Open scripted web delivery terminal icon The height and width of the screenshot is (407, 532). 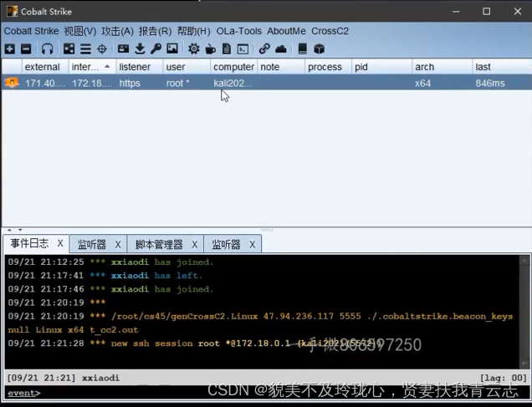click(x=243, y=49)
